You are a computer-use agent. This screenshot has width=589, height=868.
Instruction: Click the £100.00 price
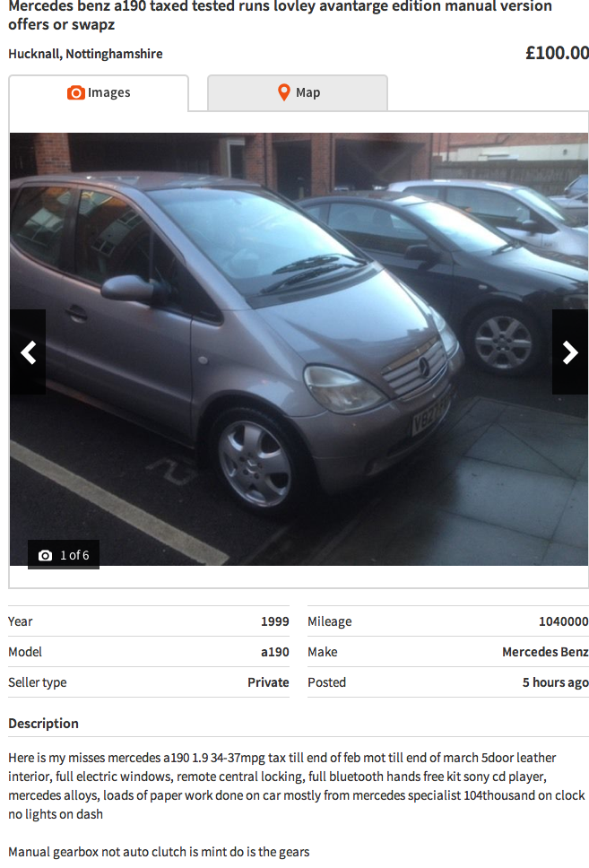tap(557, 53)
